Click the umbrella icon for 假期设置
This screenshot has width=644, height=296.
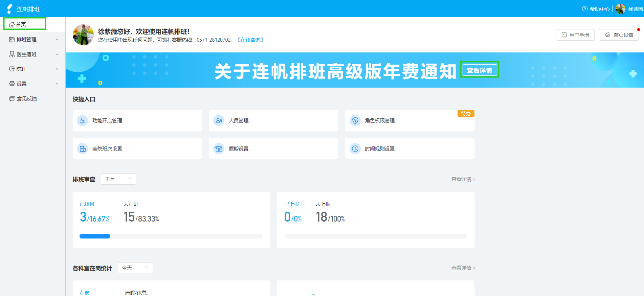coord(219,149)
